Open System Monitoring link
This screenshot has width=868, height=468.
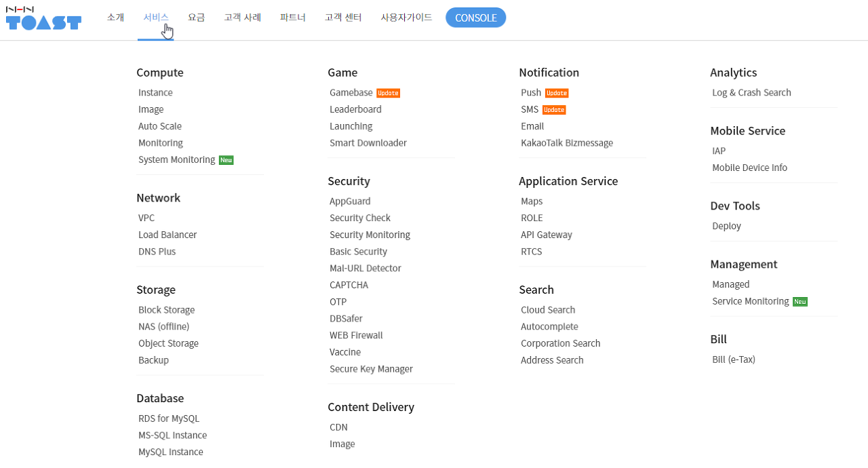click(x=176, y=160)
